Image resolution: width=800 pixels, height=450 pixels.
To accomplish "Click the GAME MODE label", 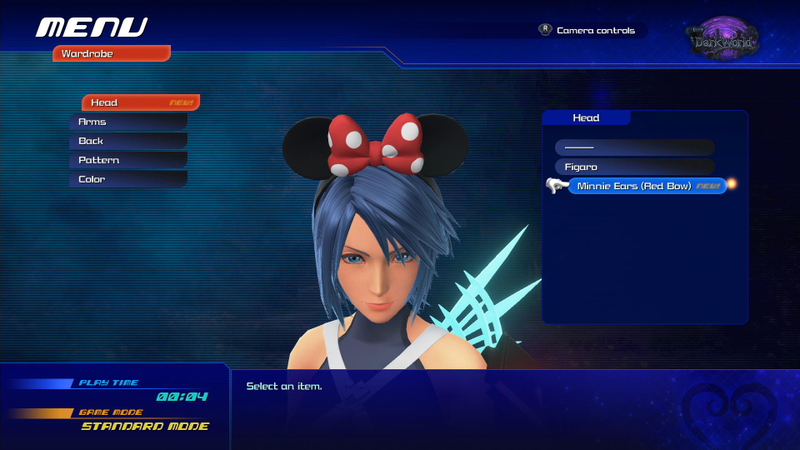I will [x=111, y=412].
